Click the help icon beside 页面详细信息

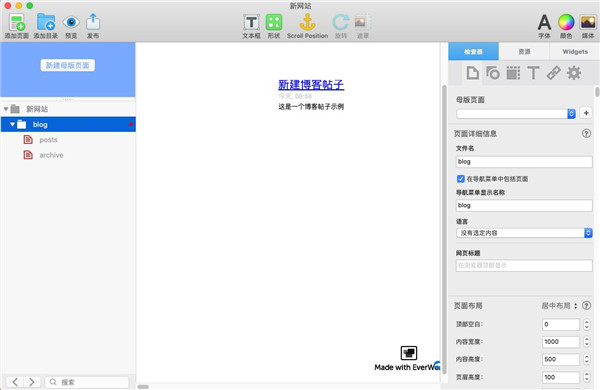tap(586, 133)
